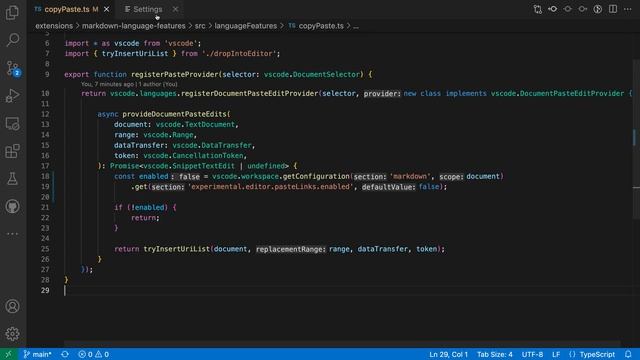Split the editor to the right
640x360 pixels.
(613, 9)
